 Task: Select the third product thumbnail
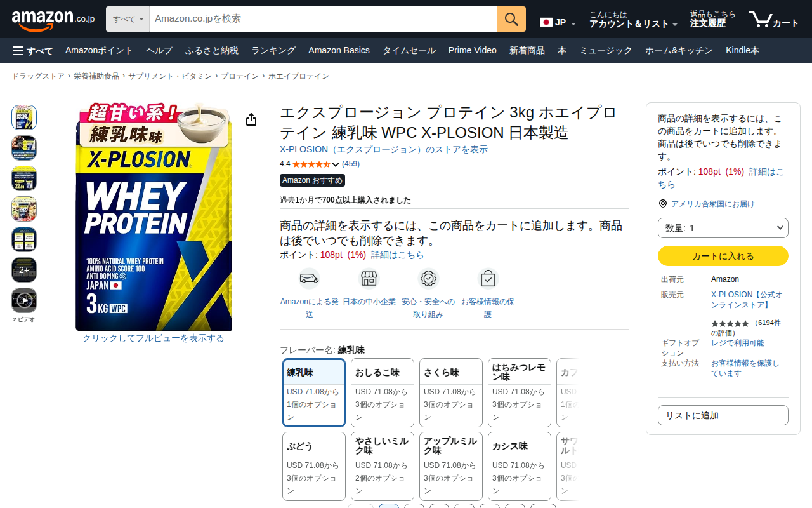tap(24, 178)
